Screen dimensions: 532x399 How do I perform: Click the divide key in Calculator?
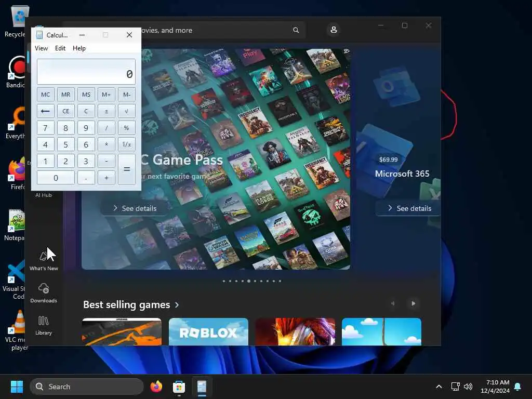click(x=106, y=128)
